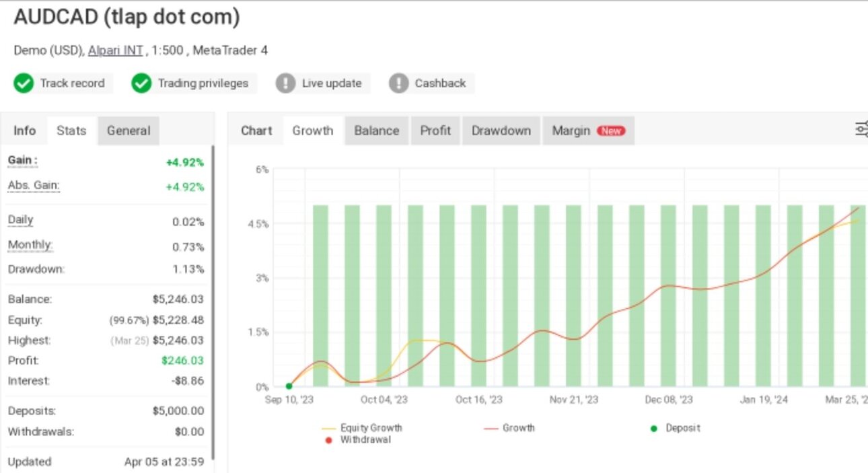This screenshot has width=868, height=473.
Task: Select the Growth chart tab
Action: click(313, 131)
